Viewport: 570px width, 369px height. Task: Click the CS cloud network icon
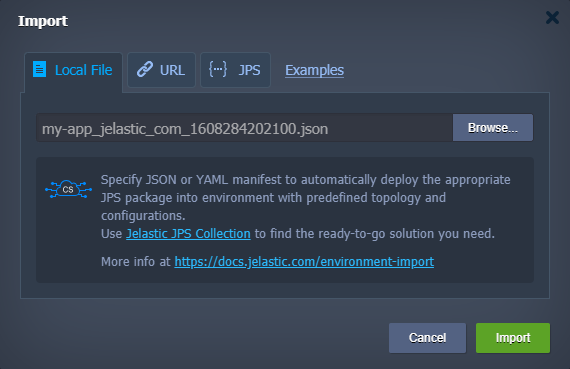(68, 189)
